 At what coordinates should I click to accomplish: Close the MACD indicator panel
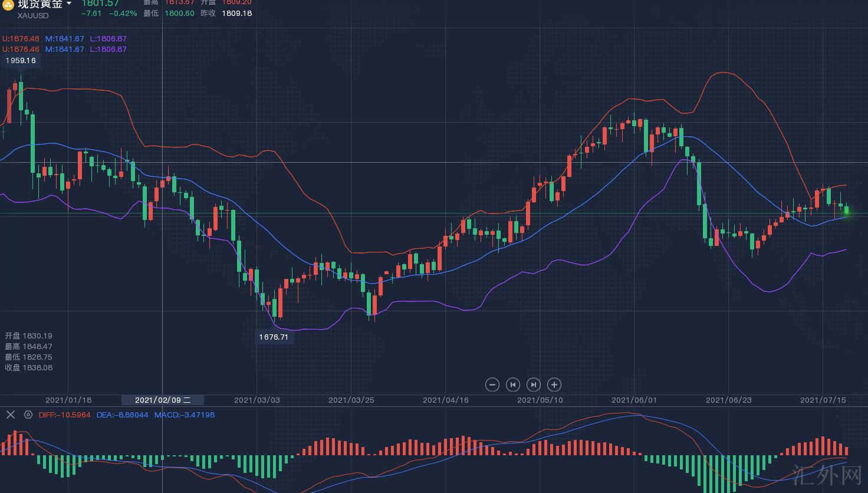11,415
